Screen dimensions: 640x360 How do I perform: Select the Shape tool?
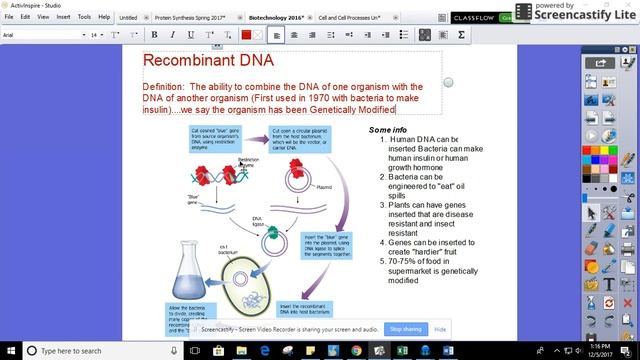(591, 267)
